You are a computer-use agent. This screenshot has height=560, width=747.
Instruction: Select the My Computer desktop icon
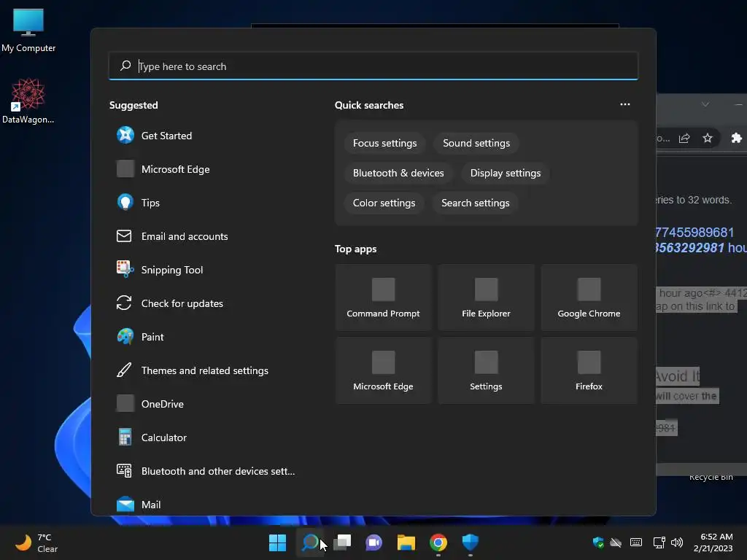tap(28, 30)
